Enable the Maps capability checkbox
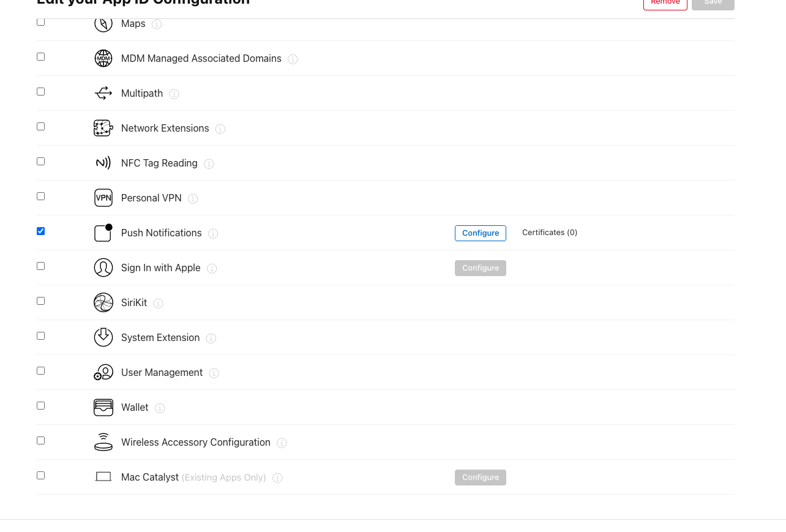The height and width of the screenshot is (532, 786). (41, 21)
